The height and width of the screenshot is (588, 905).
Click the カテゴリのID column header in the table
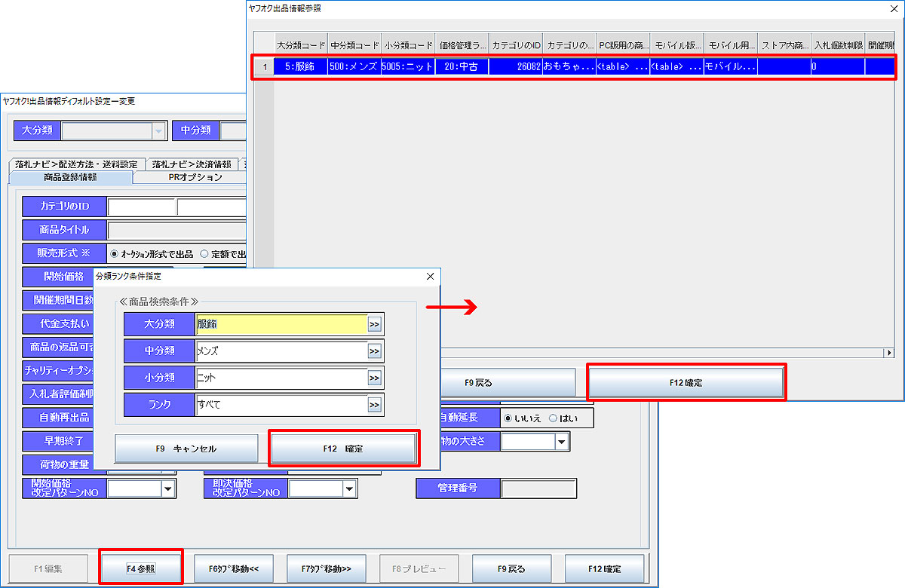coord(515,45)
